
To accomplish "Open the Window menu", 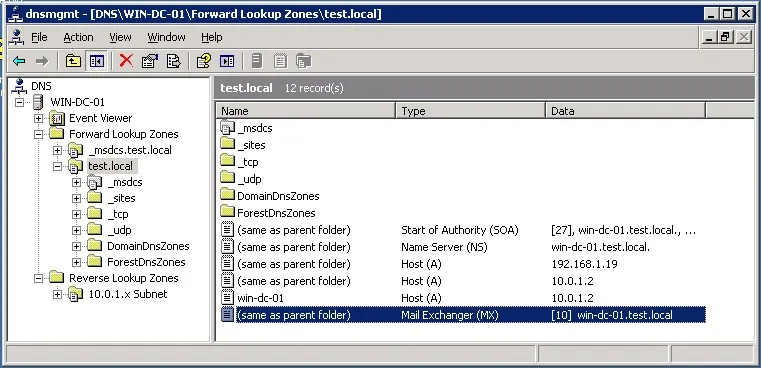I will click(166, 37).
